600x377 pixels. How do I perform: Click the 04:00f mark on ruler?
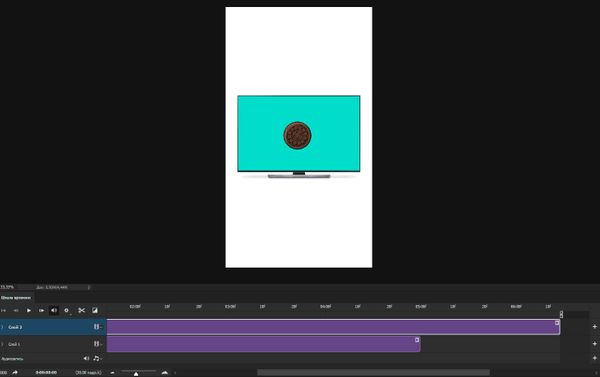coord(326,307)
